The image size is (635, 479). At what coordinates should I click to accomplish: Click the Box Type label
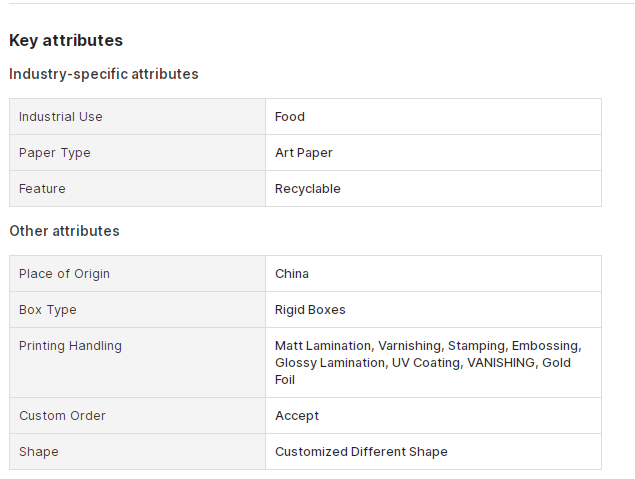(x=48, y=310)
